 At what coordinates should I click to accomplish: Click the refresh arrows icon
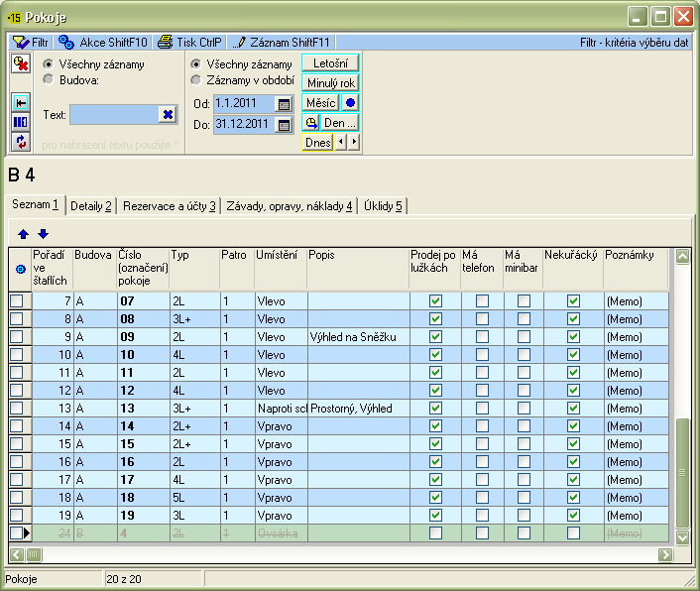coord(21,142)
